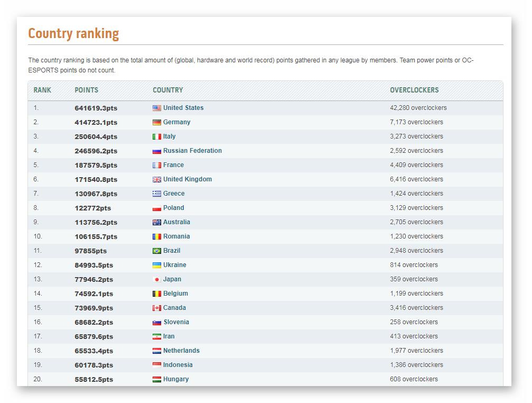Select the 641619.3pts points value
The image size is (532, 403).
(x=96, y=108)
